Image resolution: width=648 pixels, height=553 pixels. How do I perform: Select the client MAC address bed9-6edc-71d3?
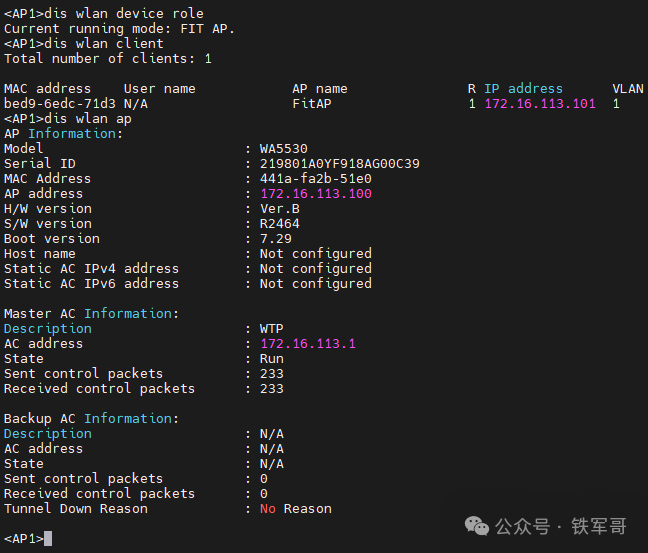[59, 104]
